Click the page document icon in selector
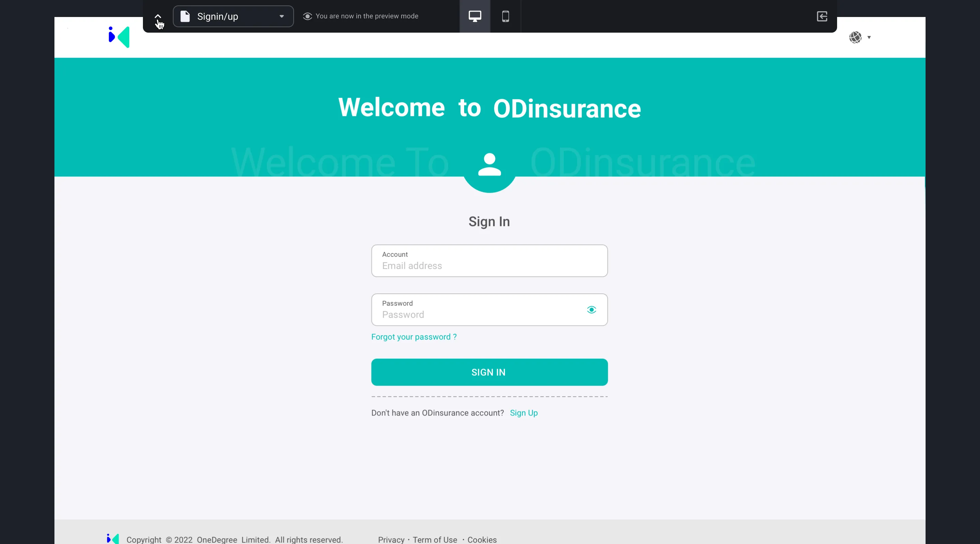 coord(185,16)
